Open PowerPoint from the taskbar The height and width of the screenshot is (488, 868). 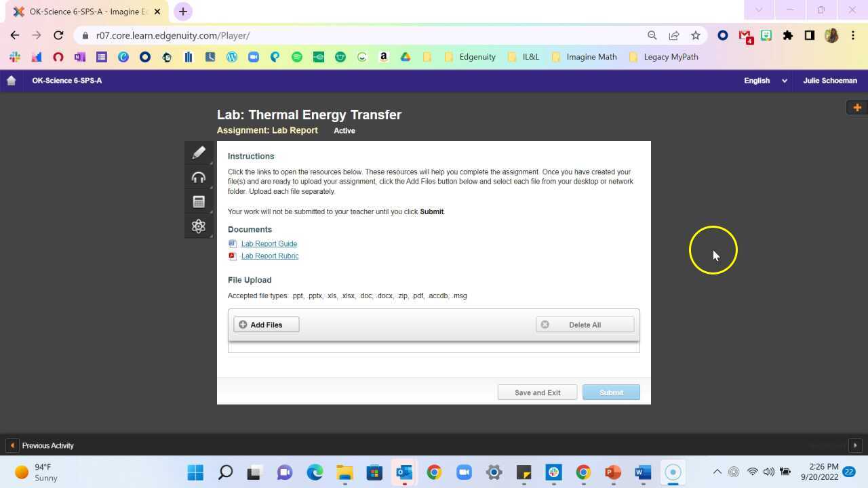point(613,472)
